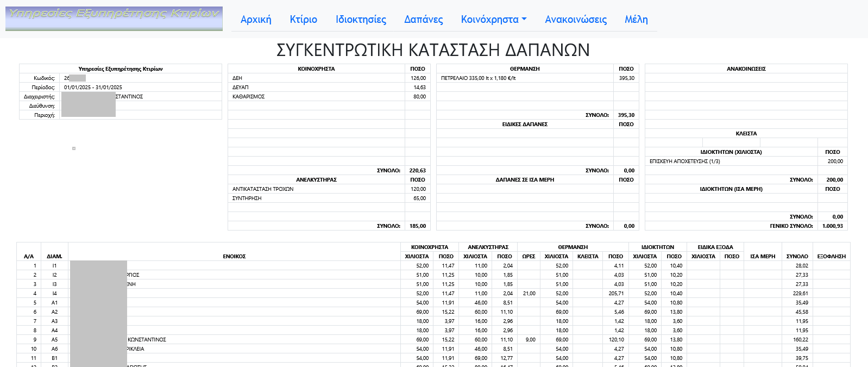
Task: Select the Ανακοινώσεις nav item
Action: pyautogui.click(x=575, y=20)
